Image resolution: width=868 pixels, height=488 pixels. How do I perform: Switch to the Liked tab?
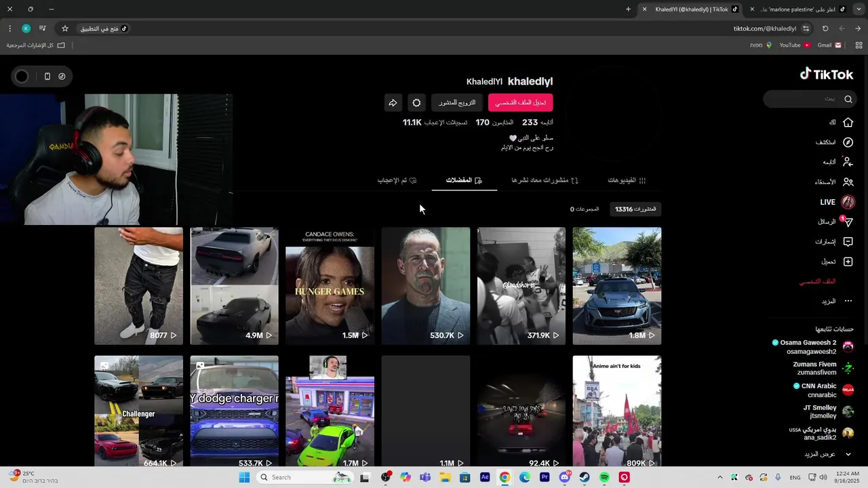tap(397, 180)
